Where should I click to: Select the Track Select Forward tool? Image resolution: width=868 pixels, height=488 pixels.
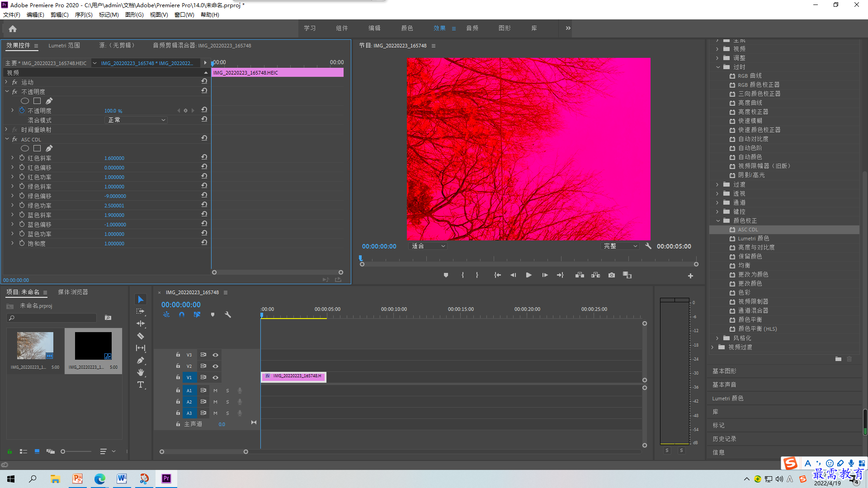click(x=141, y=311)
